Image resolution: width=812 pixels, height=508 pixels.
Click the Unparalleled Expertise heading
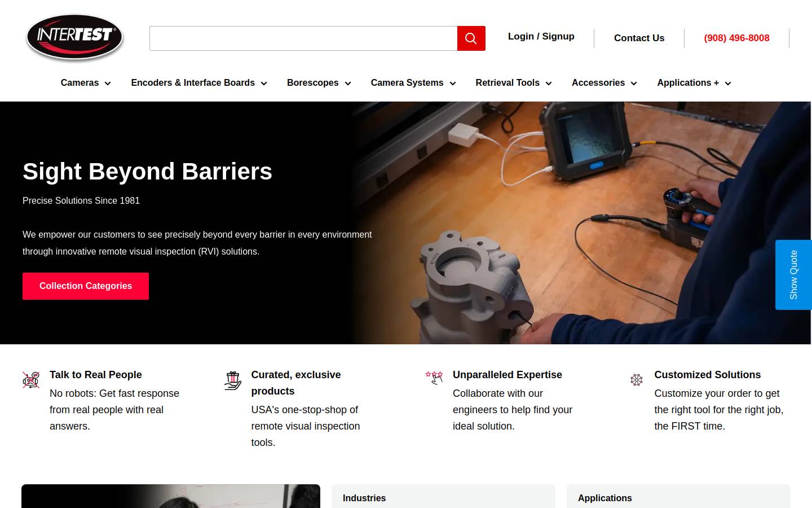click(x=507, y=375)
